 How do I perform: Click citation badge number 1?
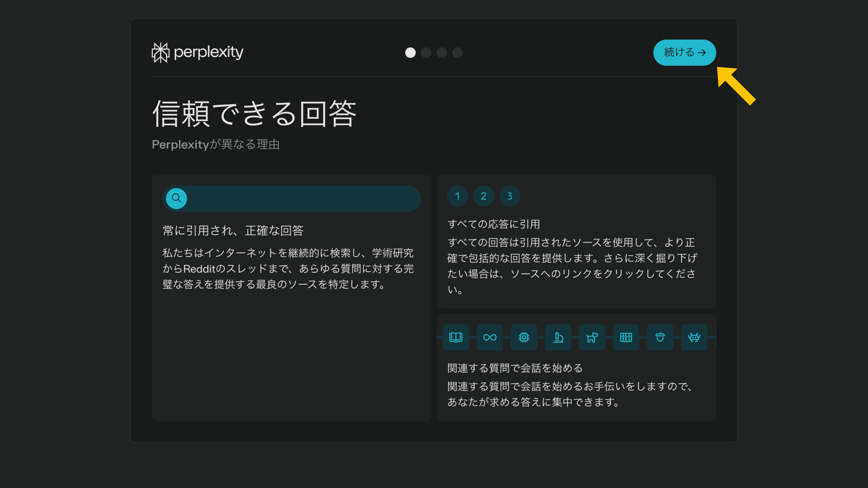pyautogui.click(x=457, y=196)
